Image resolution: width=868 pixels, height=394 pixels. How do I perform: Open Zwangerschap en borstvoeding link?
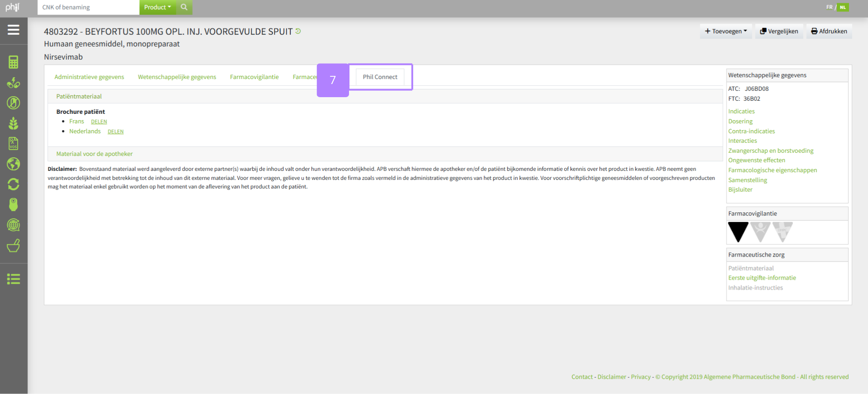point(771,150)
